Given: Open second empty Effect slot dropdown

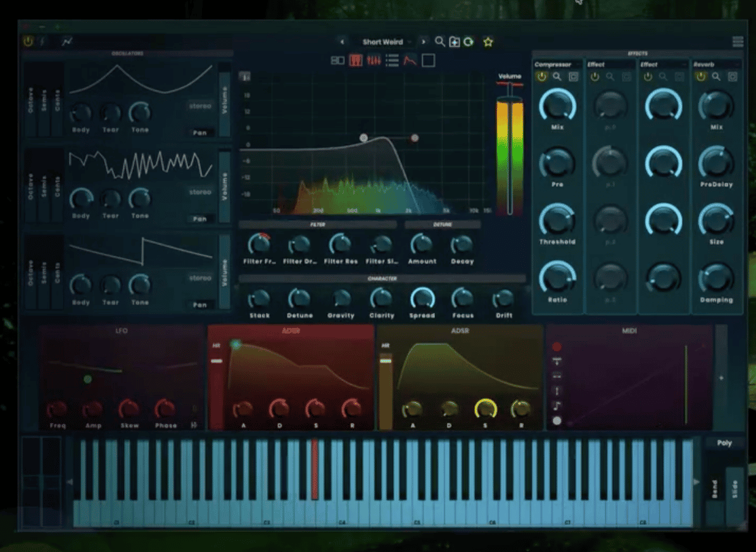Looking at the screenshot, I should pyautogui.click(x=664, y=64).
